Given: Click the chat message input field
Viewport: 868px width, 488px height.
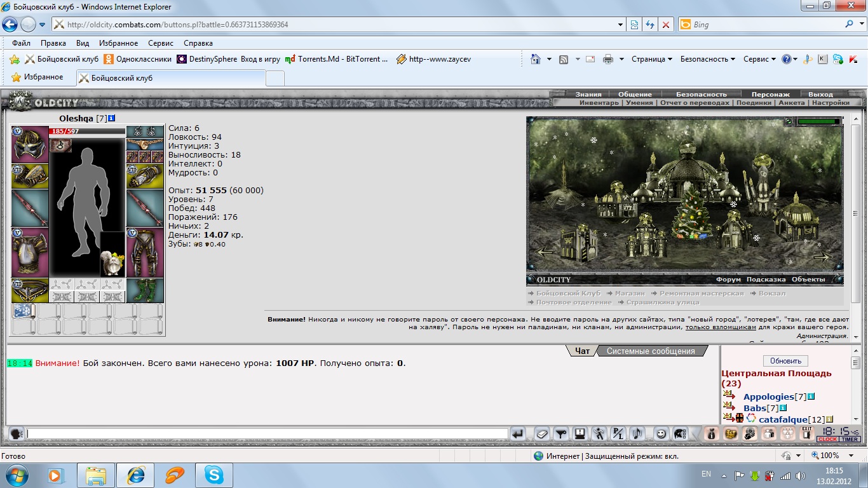Looking at the screenshot, I should coord(267,434).
